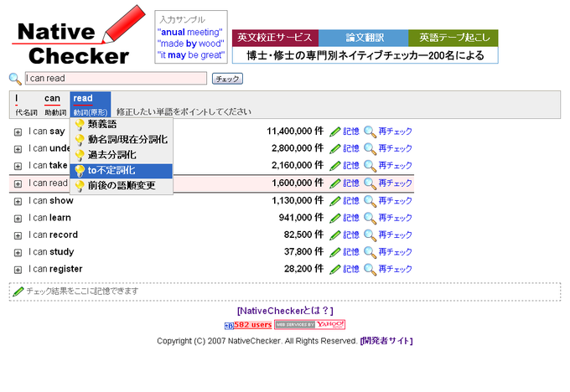Screen dimensions: 570x392
Task: Click the pencil icon in the 11,400,000 件 row
Action: click(x=334, y=132)
